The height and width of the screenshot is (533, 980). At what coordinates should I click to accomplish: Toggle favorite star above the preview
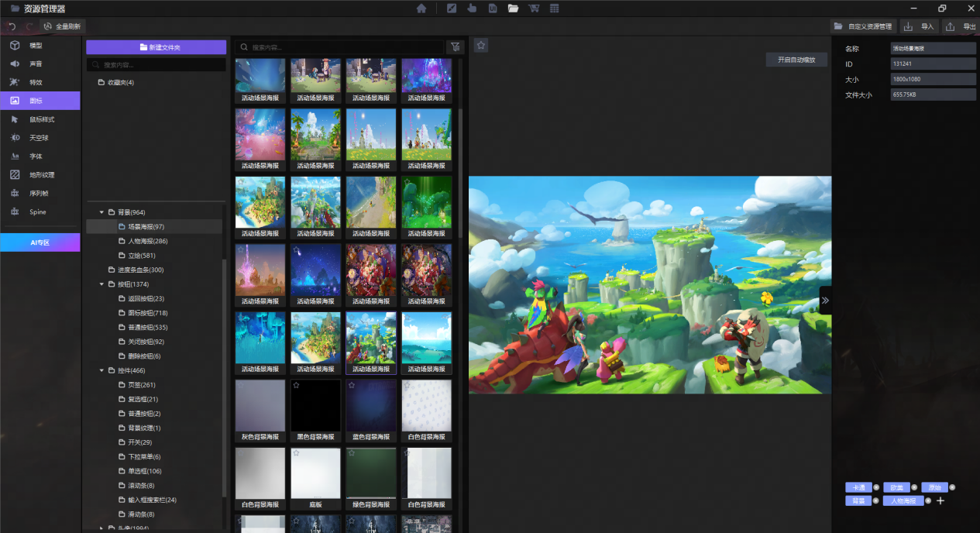481,46
